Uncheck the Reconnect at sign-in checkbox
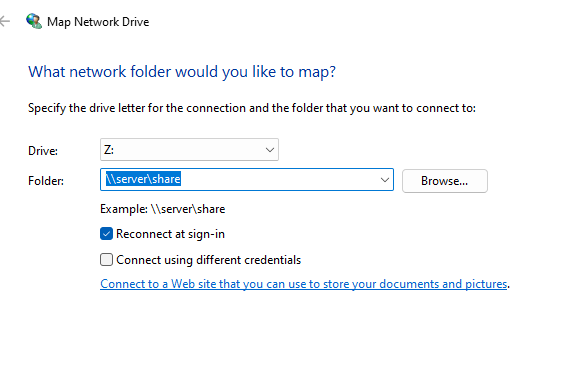The image size is (580, 379). click(x=106, y=234)
